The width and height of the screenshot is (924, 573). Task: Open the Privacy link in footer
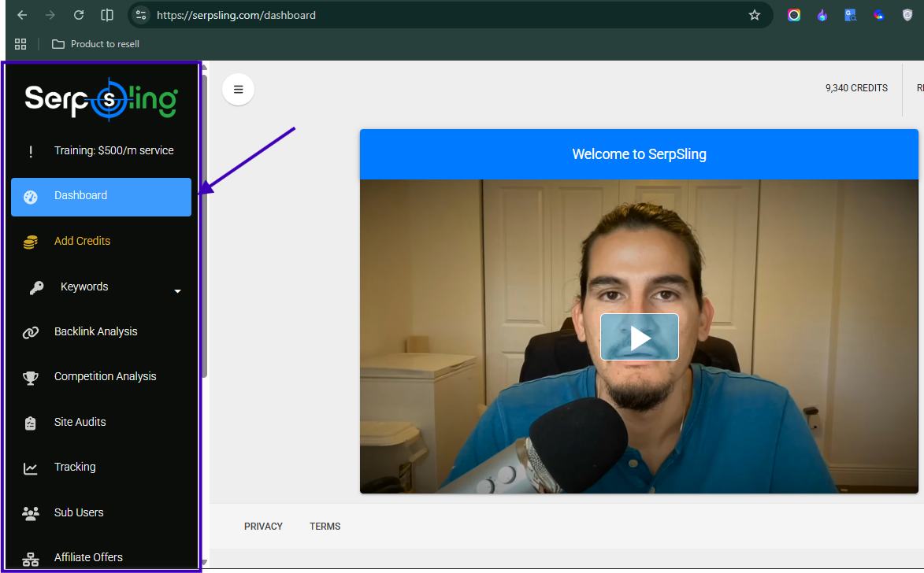(263, 527)
